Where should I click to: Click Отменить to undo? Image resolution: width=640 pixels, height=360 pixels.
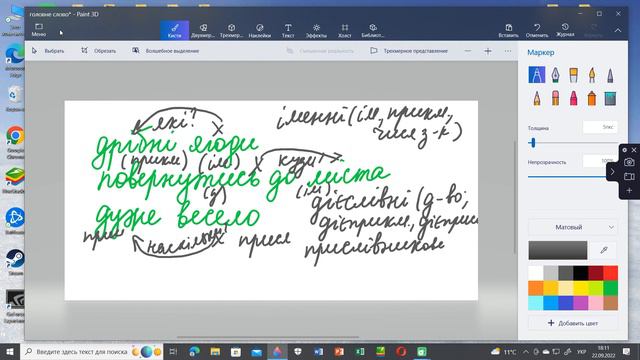click(537, 30)
